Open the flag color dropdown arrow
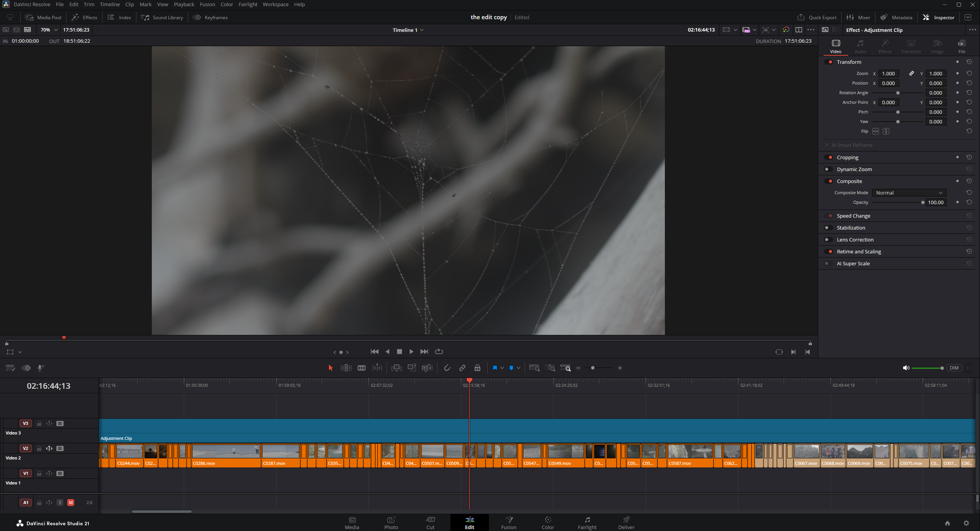The image size is (980, 531). [502, 368]
